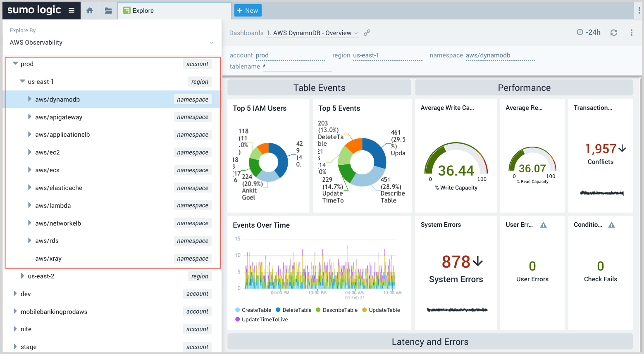Change the -24h time range
This screenshot has width=644, height=354.
tap(589, 32)
